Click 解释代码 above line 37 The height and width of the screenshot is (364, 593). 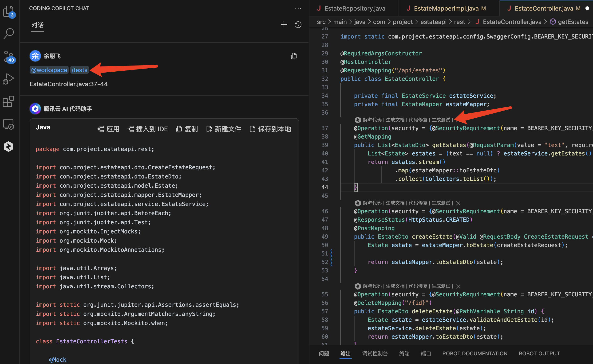pos(372,120)
